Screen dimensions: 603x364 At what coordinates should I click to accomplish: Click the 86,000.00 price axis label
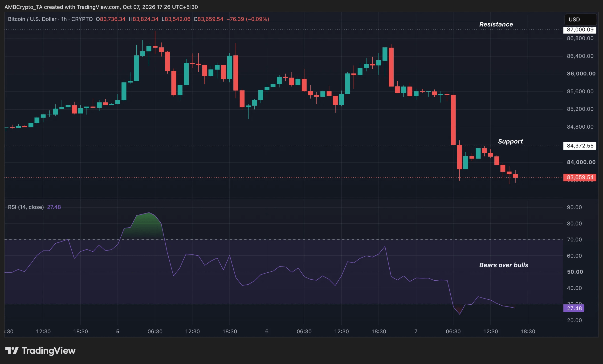(581, 74)
